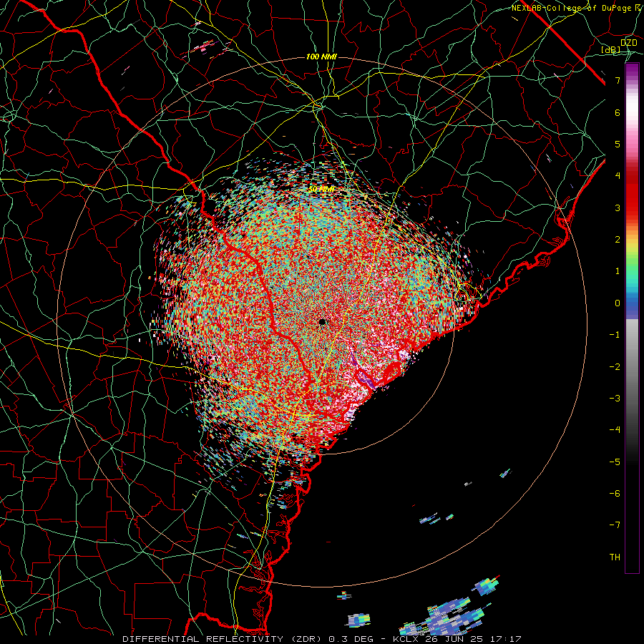Image resolution: width=644 pixels, height=644 pixels.
Task: Click the "50 NMI" range ring label
Action: tap(321, 190)
